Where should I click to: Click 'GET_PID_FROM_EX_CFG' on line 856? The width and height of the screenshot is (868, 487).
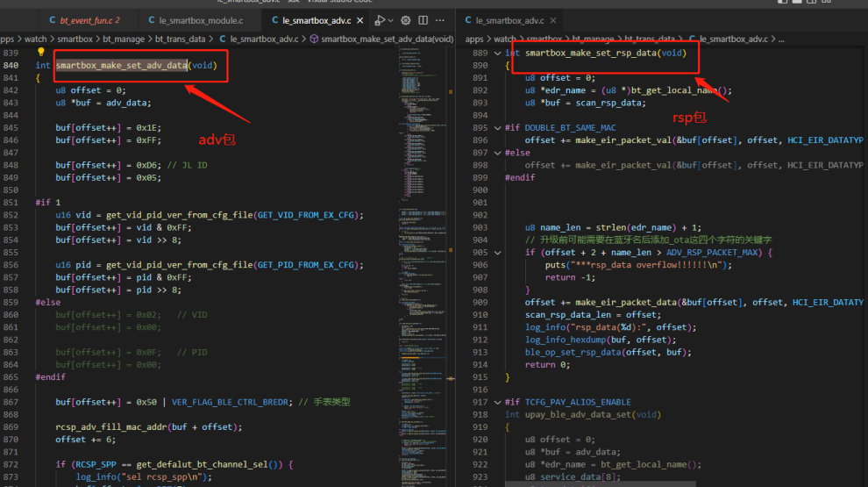[306, 265]
